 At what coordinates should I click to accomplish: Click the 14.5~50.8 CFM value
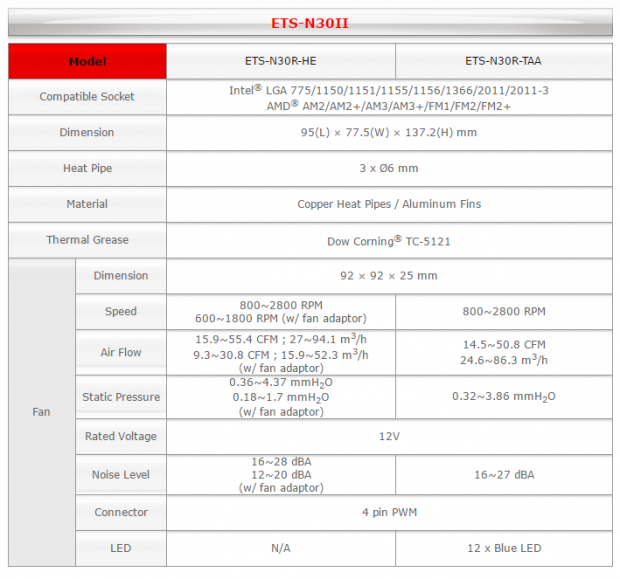pyautogui.click(x=504, y=344)
